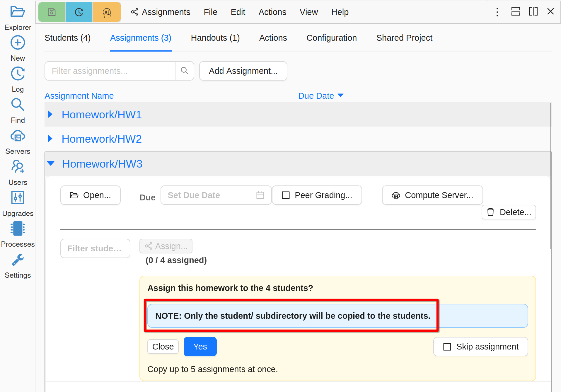Viewport: 561px width, 392px height.
Task: Open the Handouts (1) tab
Action: [215, 38]
